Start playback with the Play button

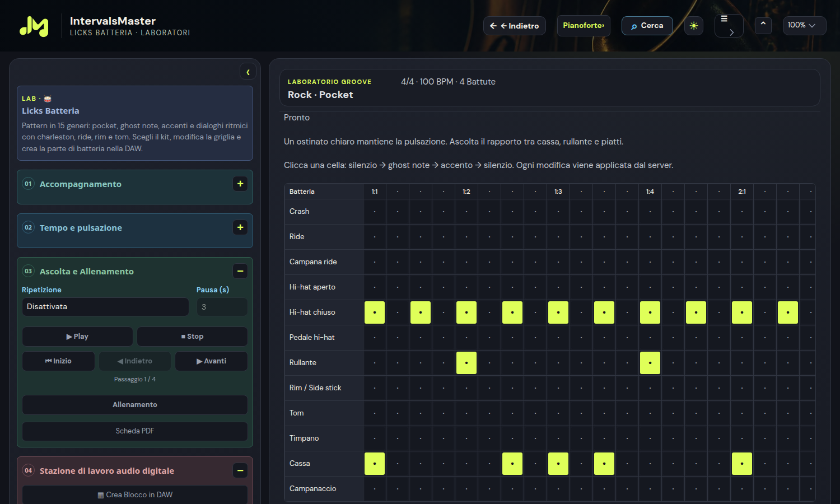click(77, 337)
